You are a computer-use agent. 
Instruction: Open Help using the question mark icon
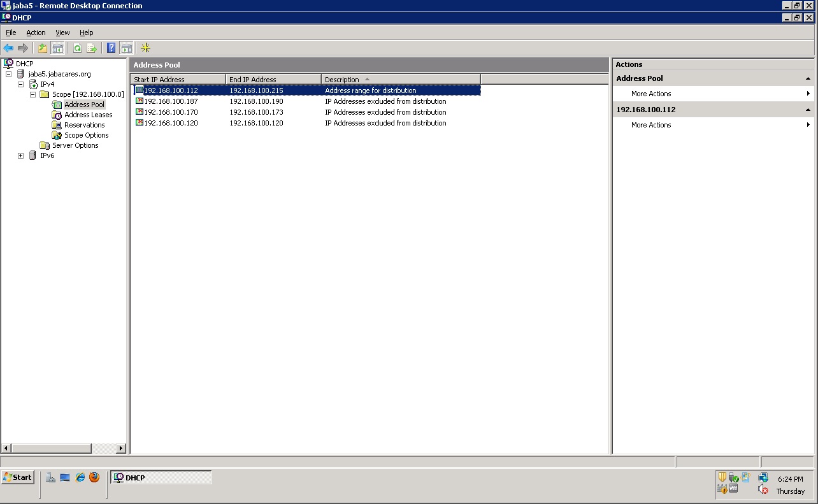110,48
